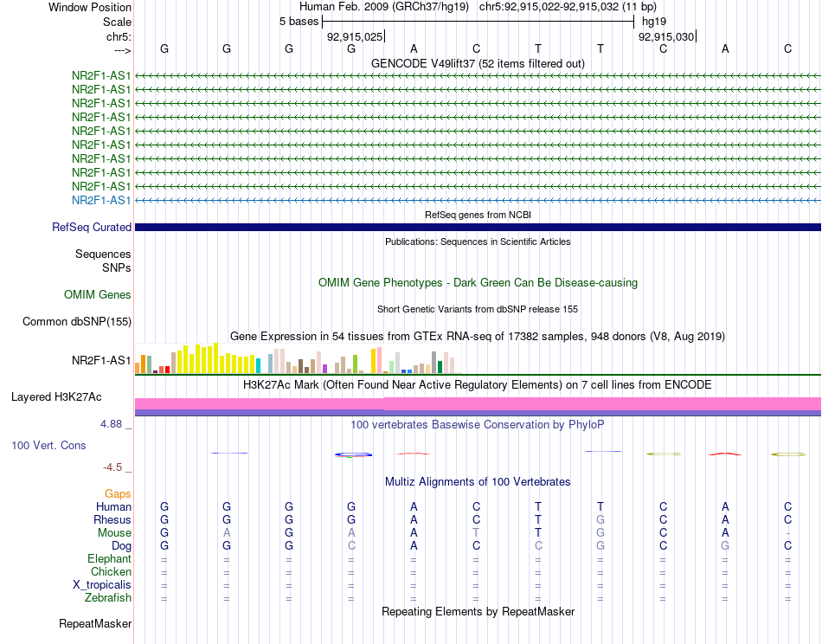The height and width of the screenshot is (644, 822).
Task: Click the black NR2F1-AS1 label beside GTEx bars
Action: [x=101, y=360]
